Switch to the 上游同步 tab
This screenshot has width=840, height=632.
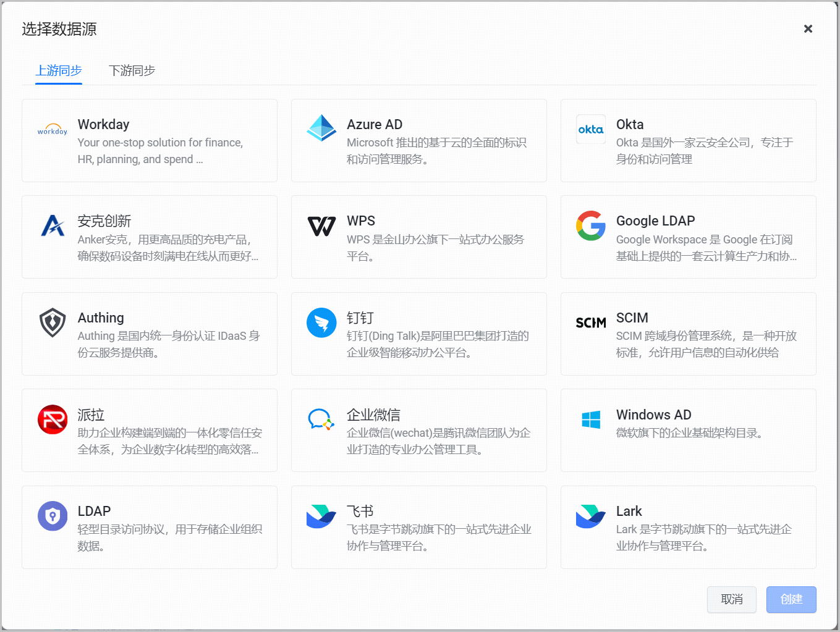pos(59,70)
